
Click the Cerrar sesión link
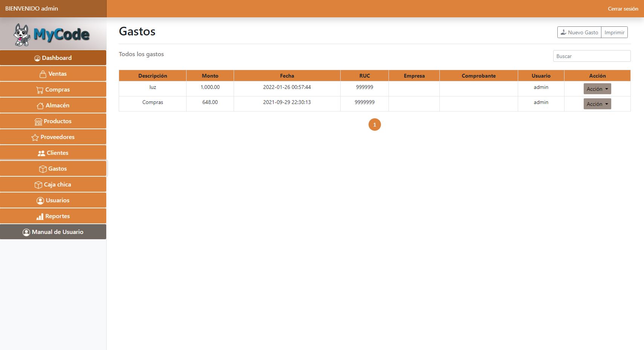click(x=623, y=9)
